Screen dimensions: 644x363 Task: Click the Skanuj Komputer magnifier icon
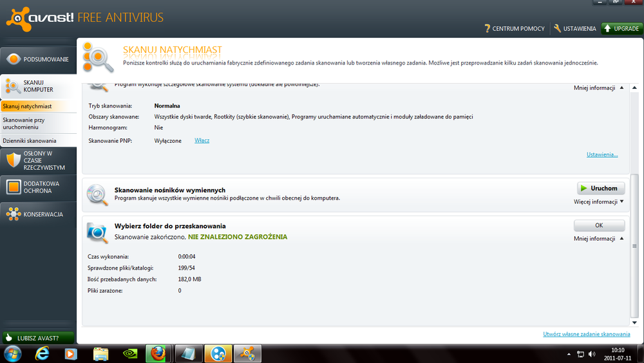point(13,86)
